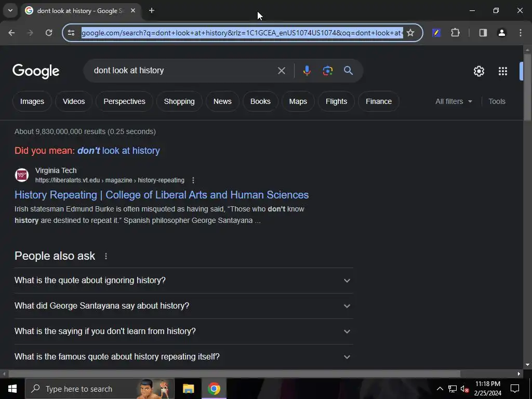The height and width of the screenshot is (399, 532).
Task: Click the taskbar 'Type here to search' box
Action: (x=99, y=389)
